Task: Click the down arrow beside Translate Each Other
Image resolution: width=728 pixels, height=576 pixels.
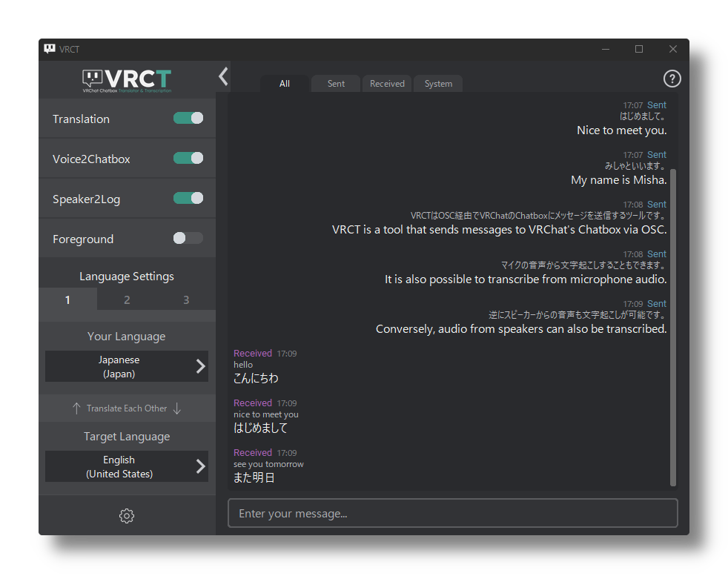Action: 177,408
